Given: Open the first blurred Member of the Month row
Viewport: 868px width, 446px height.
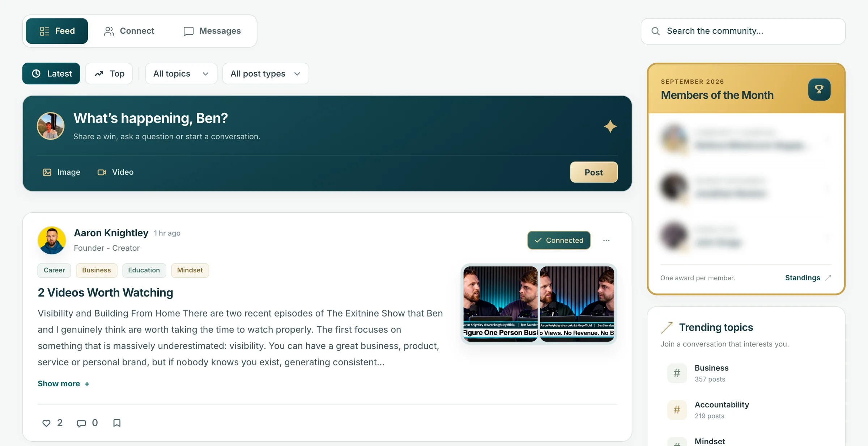Looking at the screenshot, I should click(x=746, y=139).
